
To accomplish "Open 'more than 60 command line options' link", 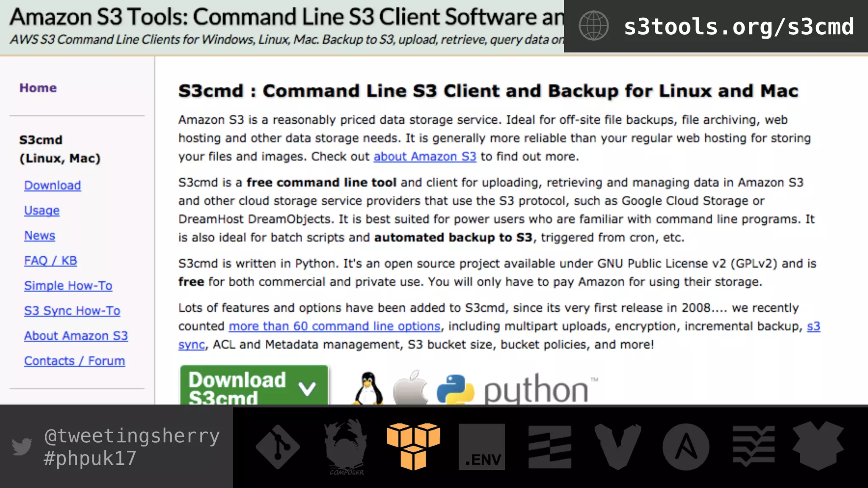I will pyautogui.click(x=334, y=326).
